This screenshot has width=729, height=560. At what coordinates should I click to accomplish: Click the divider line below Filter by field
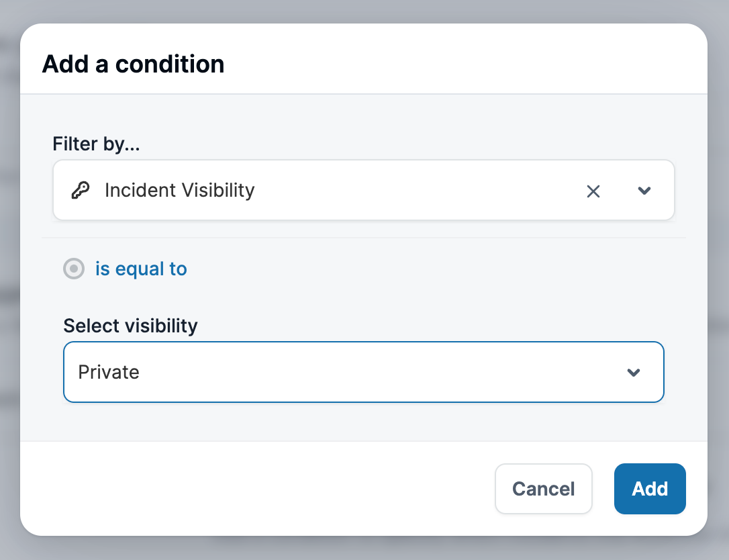tap(364, 238)
